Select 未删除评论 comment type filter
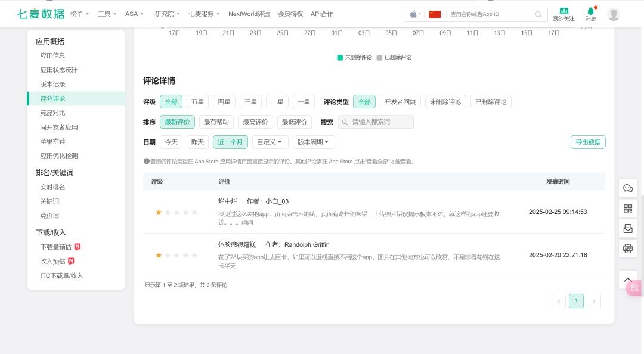The height and width of the screenshot is (354, 644). (x=445, y=102)
